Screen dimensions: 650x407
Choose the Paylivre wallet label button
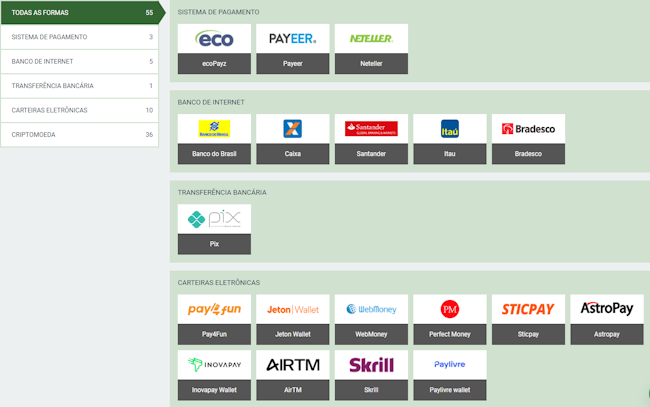450,390
